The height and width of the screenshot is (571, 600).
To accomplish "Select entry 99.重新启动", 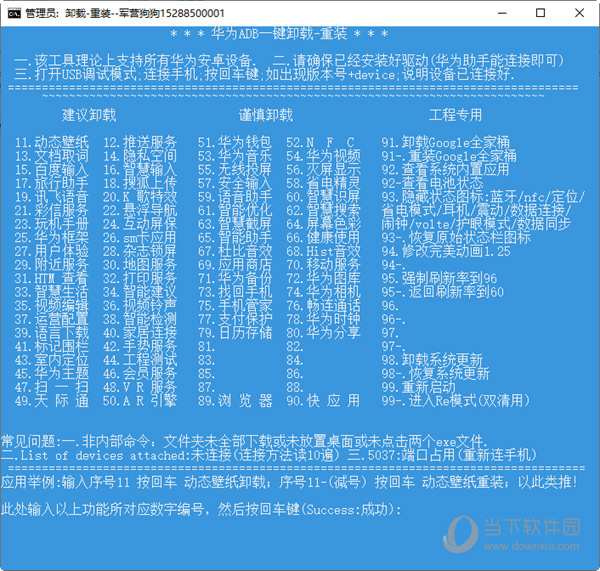I will (x=418, y=387).
